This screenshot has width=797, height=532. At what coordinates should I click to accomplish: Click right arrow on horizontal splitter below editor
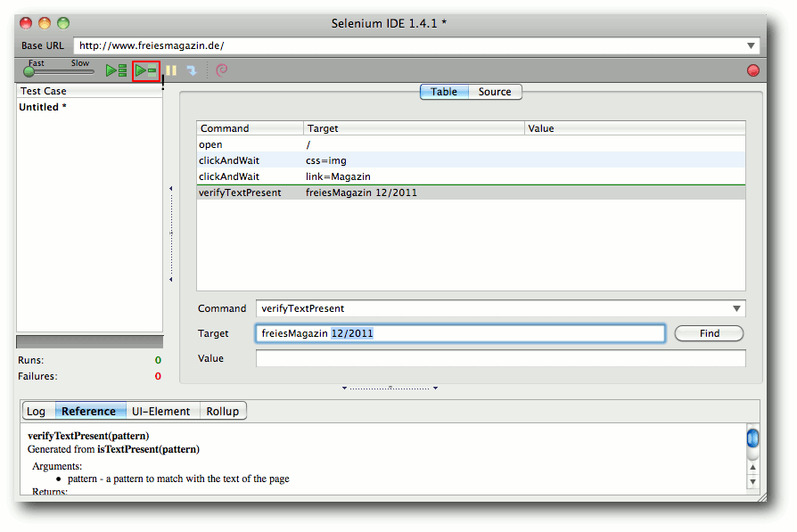436,389
